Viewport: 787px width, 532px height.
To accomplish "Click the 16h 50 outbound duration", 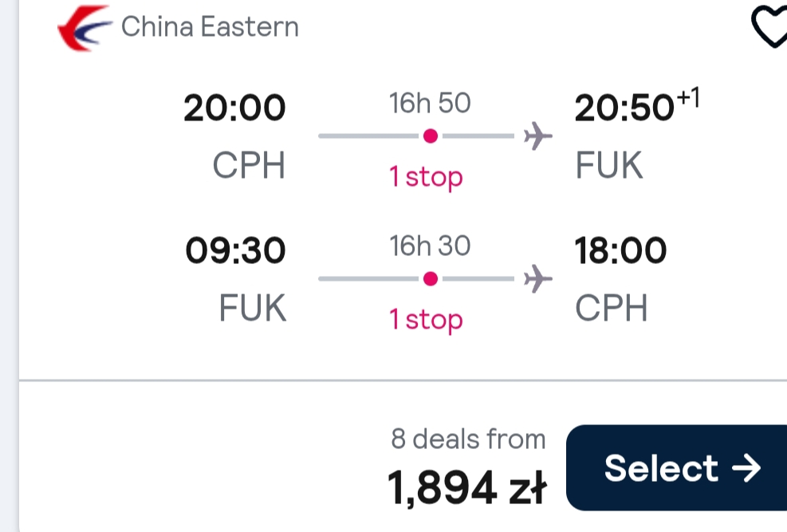I will coord(430,103).
